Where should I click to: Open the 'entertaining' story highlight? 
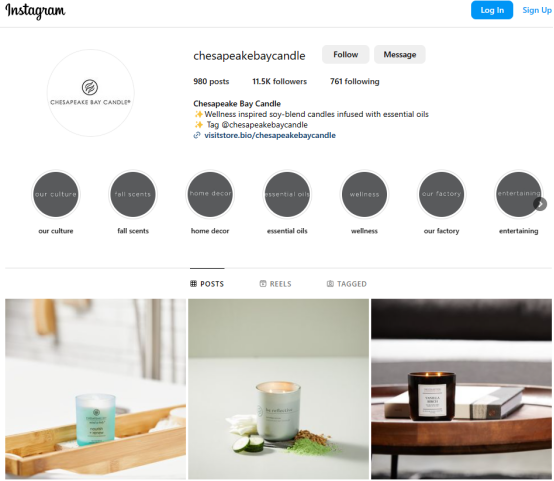(x=518, y=194)
